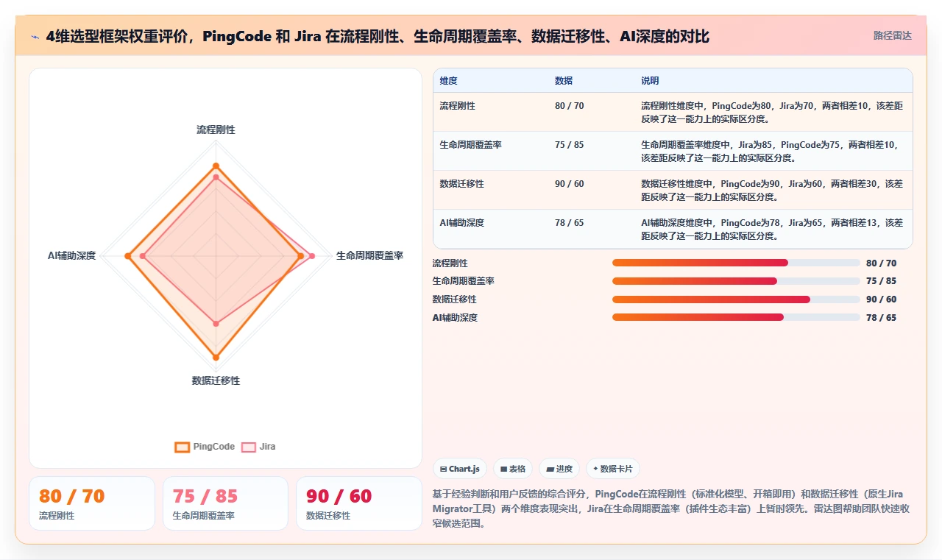Toggle the Jira dataset in chart legend
The image size is (942, 560).
[258, 447]
